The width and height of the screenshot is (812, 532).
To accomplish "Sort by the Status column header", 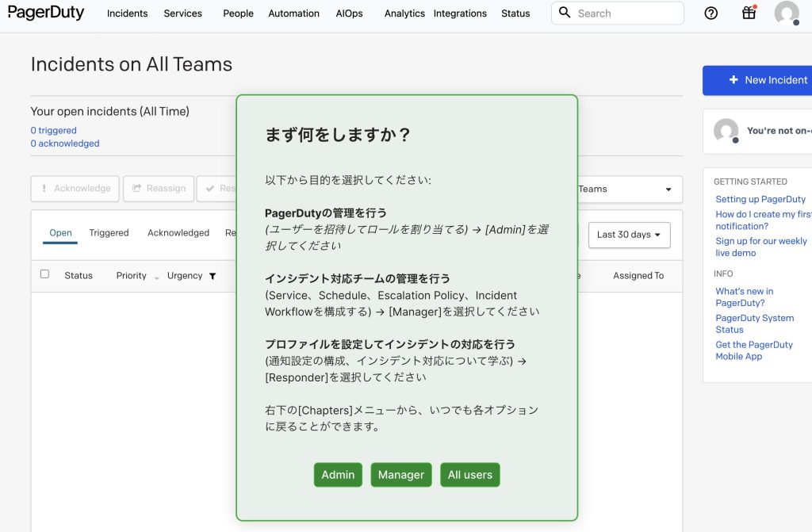I will tap(79, 276).
